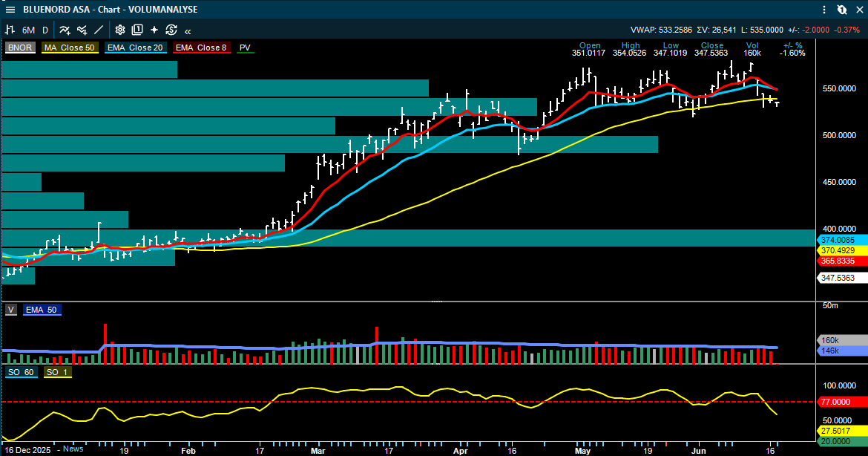Select the EMA Close 8 legend label
Image resolution: width=868 pixels, height=456 pixels.
(x=201, y=48)
